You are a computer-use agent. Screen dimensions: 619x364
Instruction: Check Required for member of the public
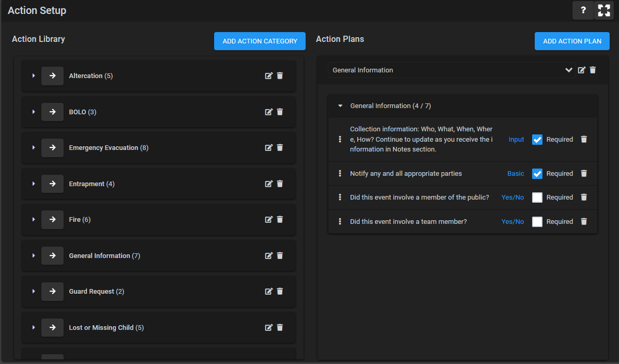(537, 198)
